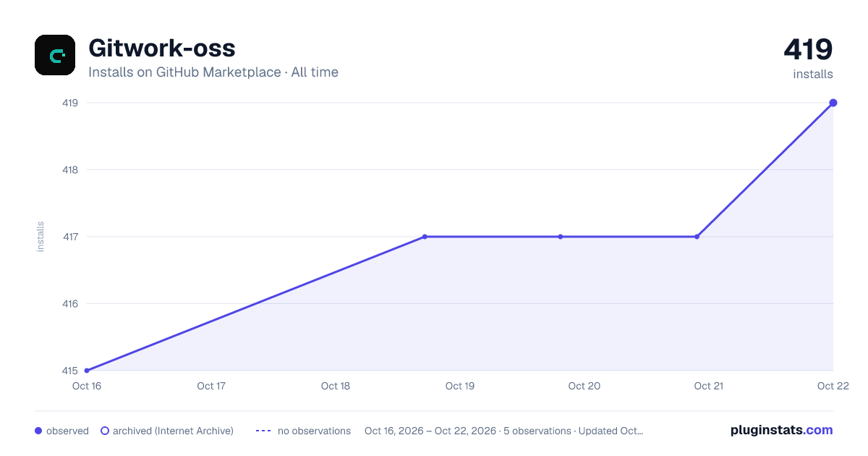Click 'Installs on GitHub Marketplace · All time' subtitle
The image size is (868, 456).
pyautogui.click(x=213, y=72)
